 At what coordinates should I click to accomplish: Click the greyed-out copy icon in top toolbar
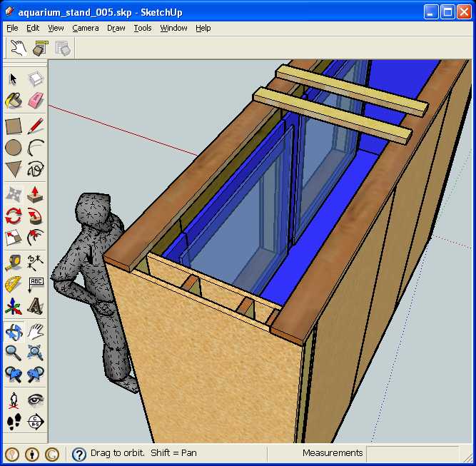[x=63, y=48]
